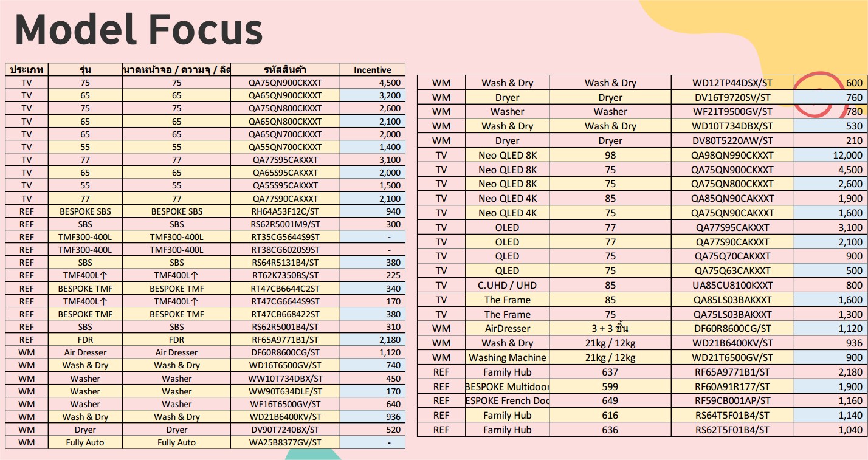The height and width of the screenshot is (460, 868).
Task: Select cell RS64T5F01B4/ST
Action: (732, 416)
